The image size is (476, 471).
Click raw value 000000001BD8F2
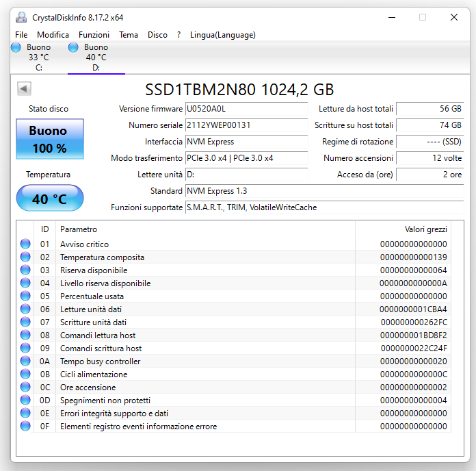coord(414,335)
